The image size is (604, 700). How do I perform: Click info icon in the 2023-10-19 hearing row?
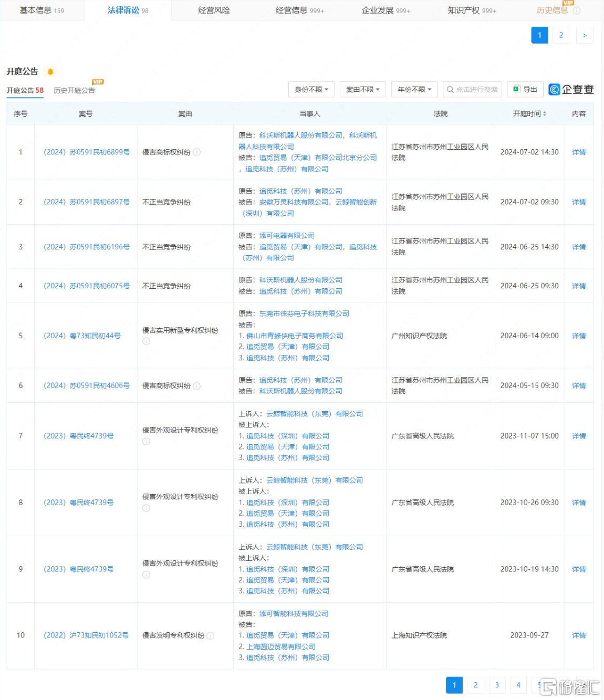tap(147, 575)
